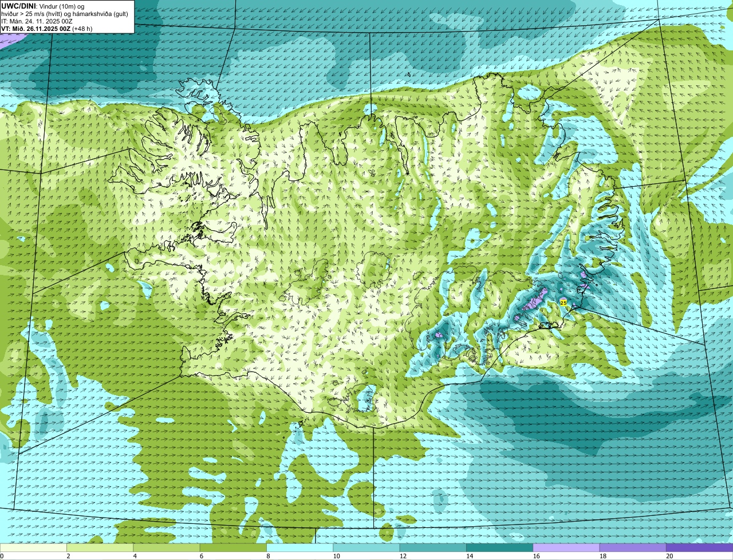Select the 14–16 m/s dark teal swatch

pos(500,547)
